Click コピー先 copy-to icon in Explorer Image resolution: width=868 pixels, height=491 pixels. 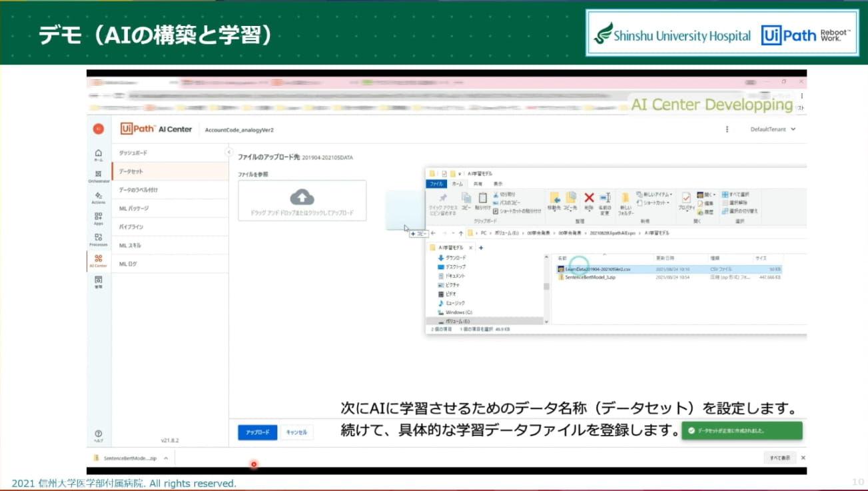pyautogui.click(x=570, y=198)
